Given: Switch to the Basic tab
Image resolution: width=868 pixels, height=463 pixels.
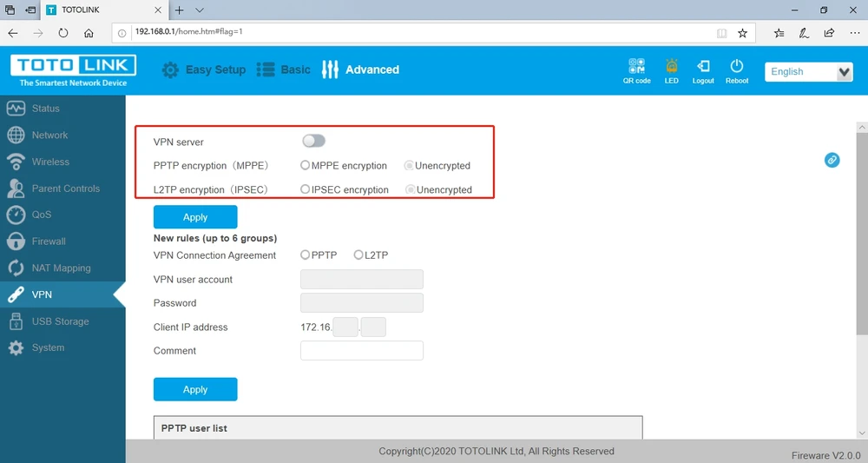Looking at the screenshot, I should coord(284,69).
